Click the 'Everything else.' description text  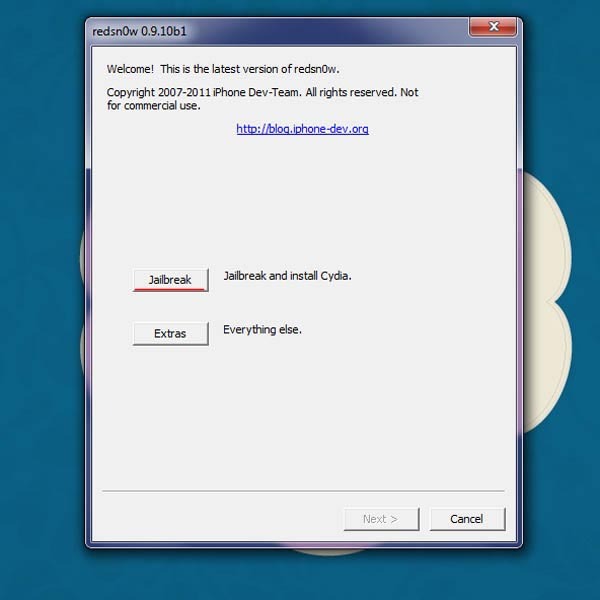click(x=262, y=329)
